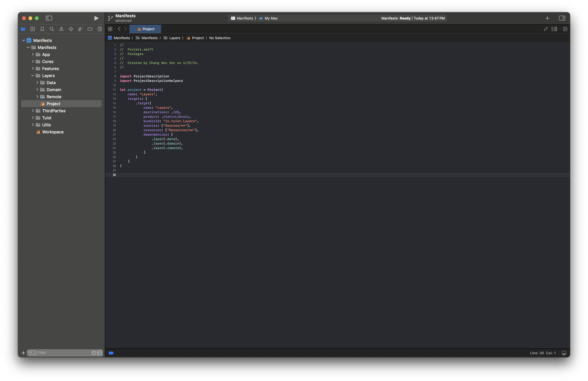Open the Source Control navigator icon
The image size is (588, 381).
coord(33,29)
